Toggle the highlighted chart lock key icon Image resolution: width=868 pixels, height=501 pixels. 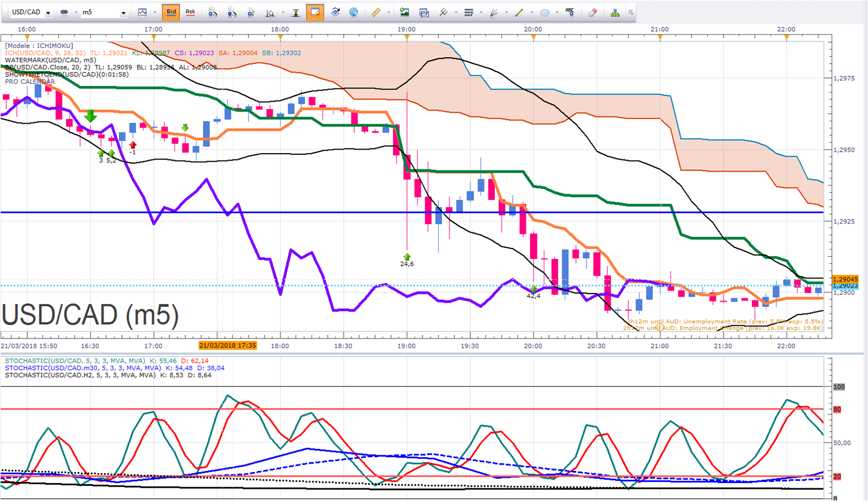pos(315,12)
